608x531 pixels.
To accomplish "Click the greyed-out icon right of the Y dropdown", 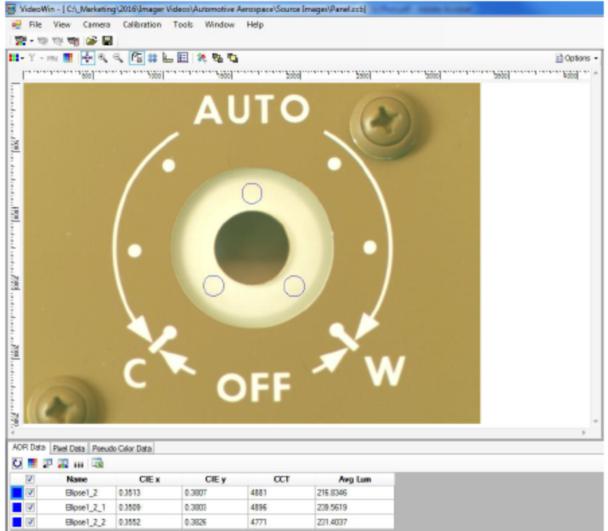I will (52, 59).
